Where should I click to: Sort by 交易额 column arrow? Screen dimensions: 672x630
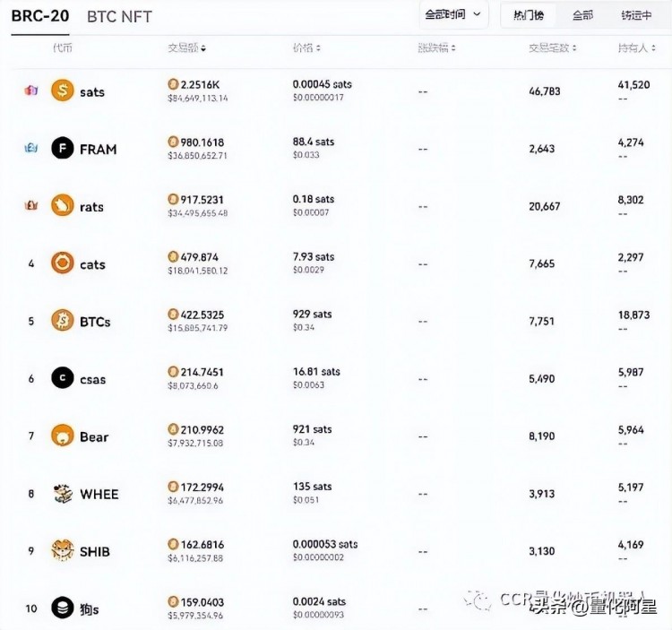click(x=203, y=48)
